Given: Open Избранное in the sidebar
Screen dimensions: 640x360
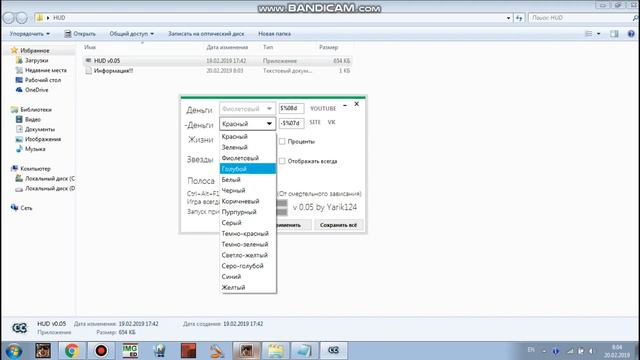Looking at the screenshot, I should 35,51.
